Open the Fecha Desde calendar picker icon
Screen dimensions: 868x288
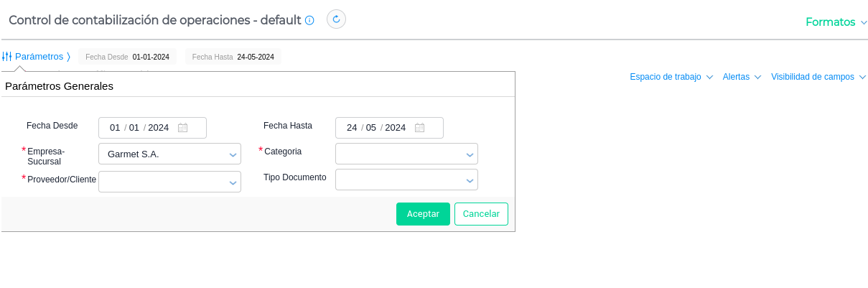[x=182, y=128]
